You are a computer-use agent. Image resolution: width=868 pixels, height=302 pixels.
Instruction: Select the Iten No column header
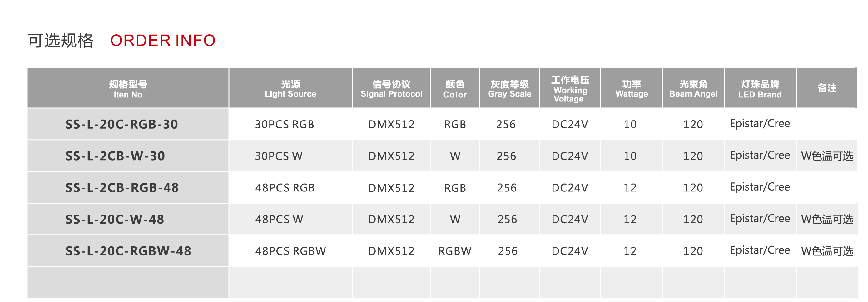pyautogui.click(x=128, y=89)
